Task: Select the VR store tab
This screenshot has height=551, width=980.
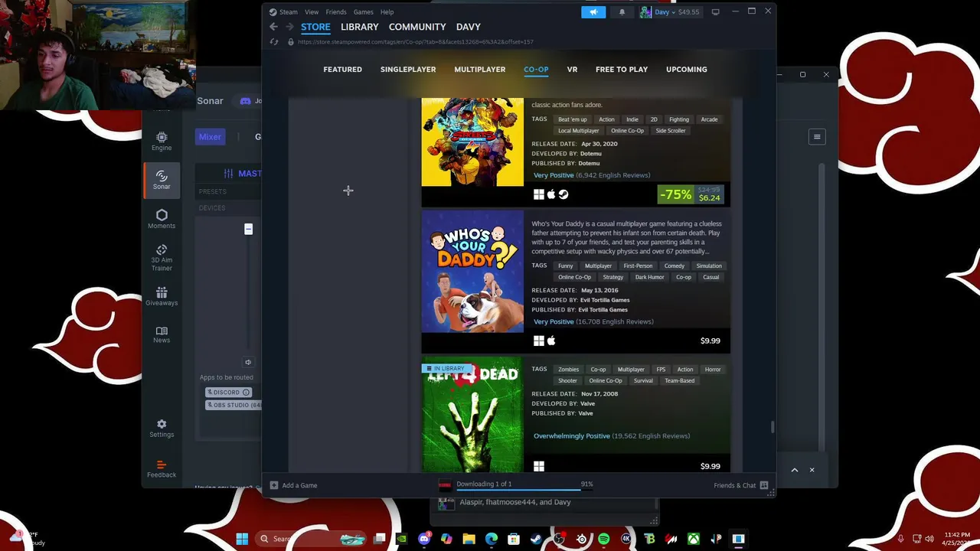Action: point(572,69)
